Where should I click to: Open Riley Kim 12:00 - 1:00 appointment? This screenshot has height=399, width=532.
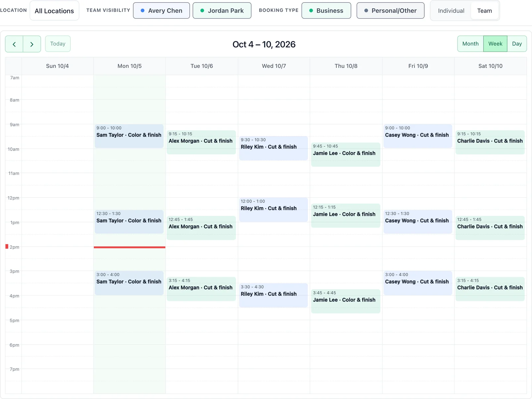click(x=273, y=210)
